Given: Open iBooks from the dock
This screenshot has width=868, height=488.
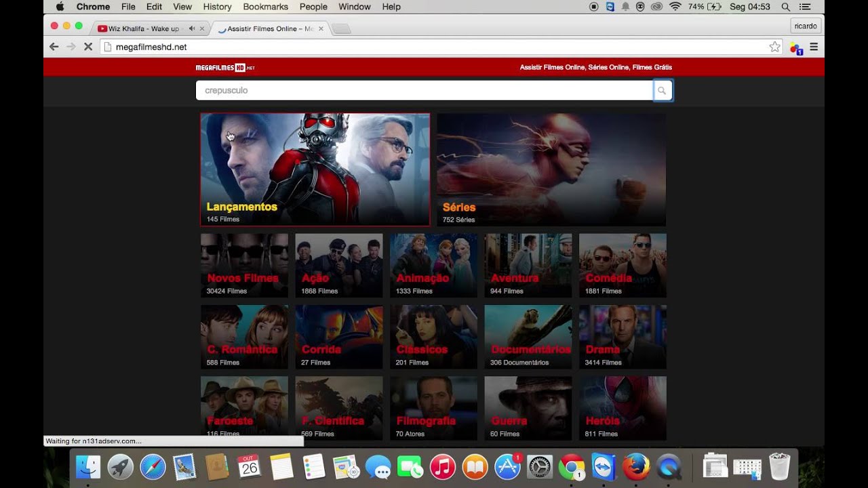Looking at the screenshot, I should click(x=475, y=467).
